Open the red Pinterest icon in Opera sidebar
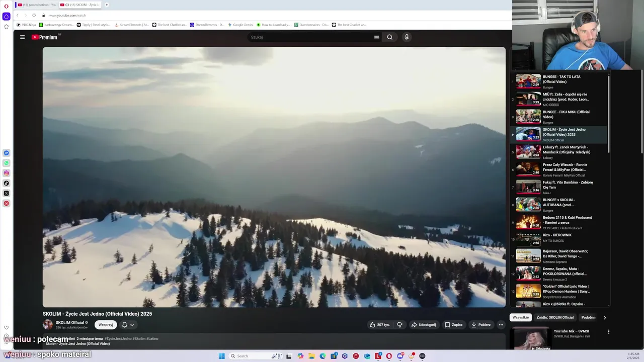 (7, 203)
